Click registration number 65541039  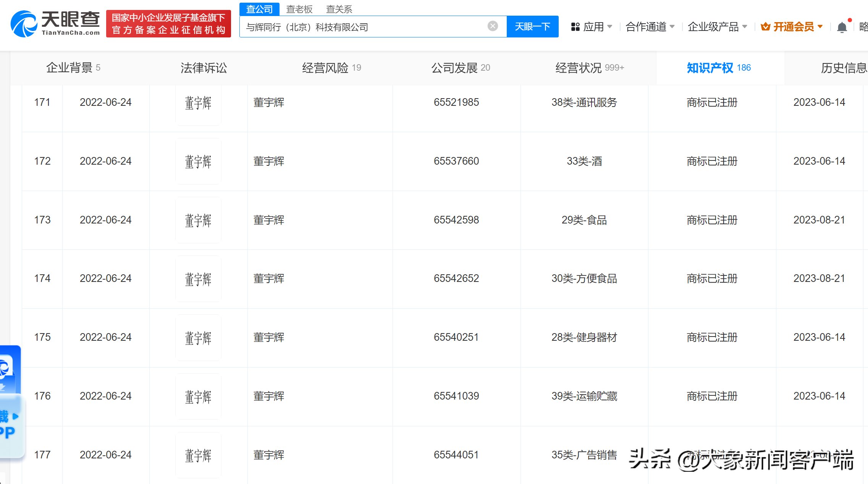click(456, 396)
